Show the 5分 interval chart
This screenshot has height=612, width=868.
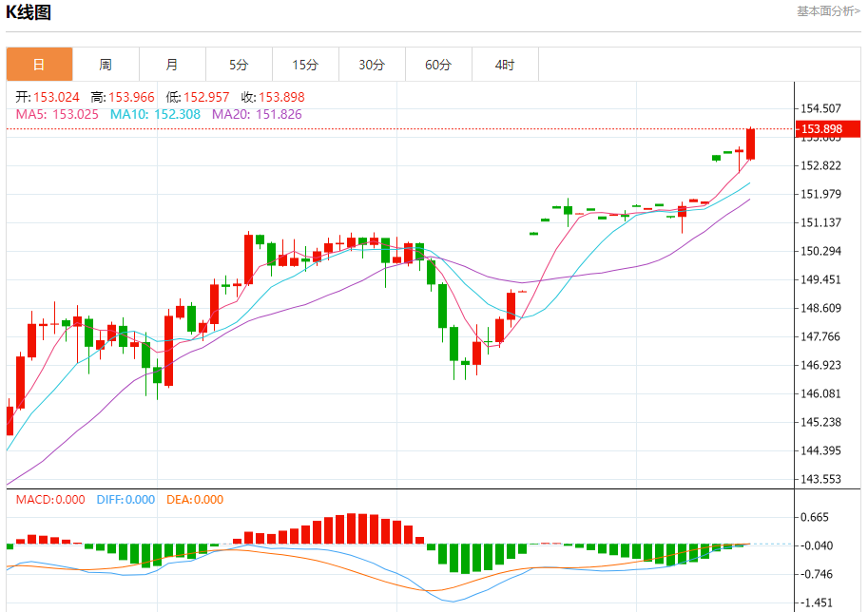pyautogui.click(x=239, y=65)
